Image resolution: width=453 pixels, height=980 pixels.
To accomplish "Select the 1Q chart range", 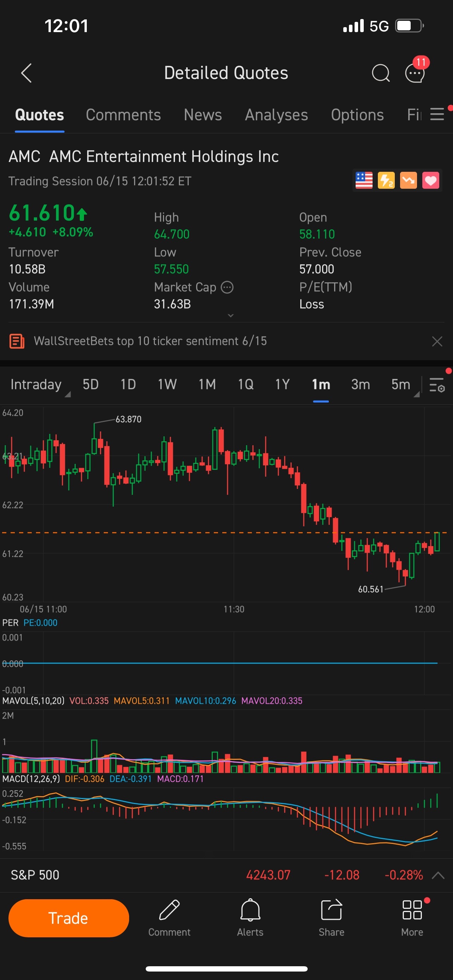I will pos(245,384).
